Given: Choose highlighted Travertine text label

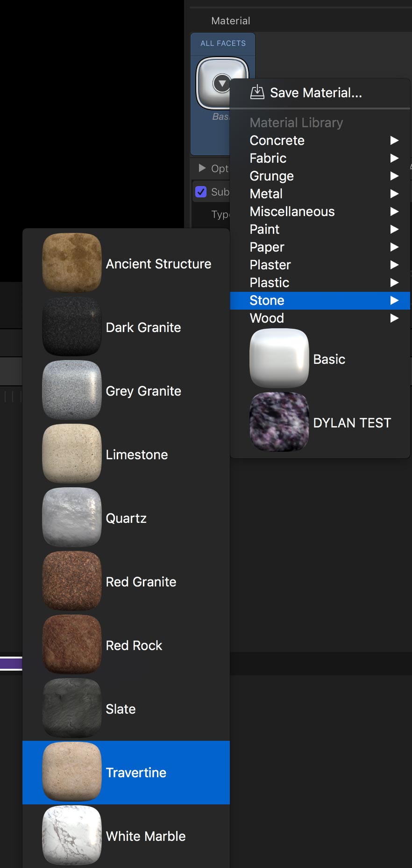Looking at the screenshot, I should click(136, 773).
